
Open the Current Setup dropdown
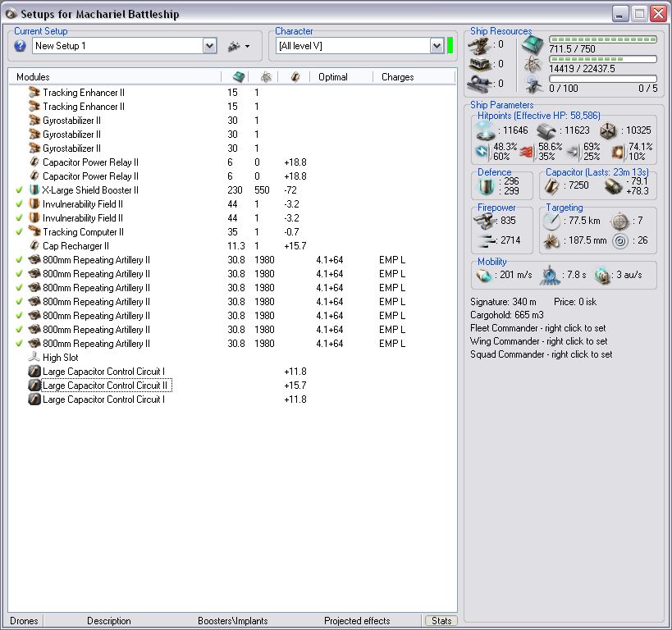coord(209,46)
